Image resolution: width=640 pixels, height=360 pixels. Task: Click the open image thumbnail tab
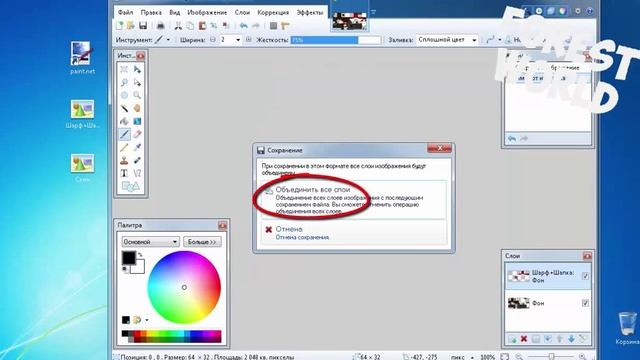(349, 21)
